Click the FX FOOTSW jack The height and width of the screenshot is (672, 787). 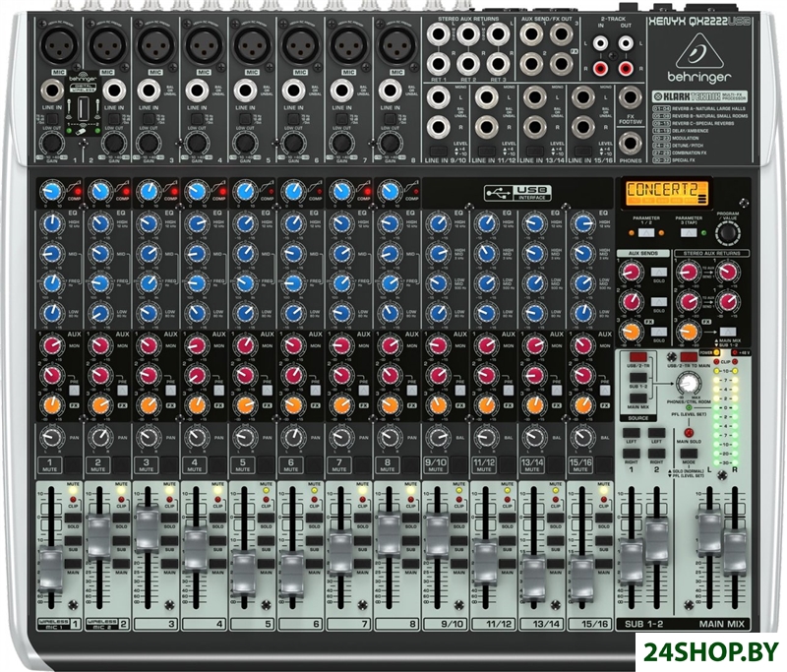[630, 98]
